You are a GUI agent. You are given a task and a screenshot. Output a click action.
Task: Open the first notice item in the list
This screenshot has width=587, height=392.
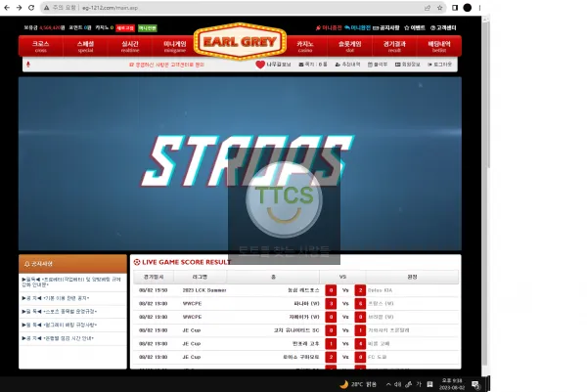tap(71, 283)
